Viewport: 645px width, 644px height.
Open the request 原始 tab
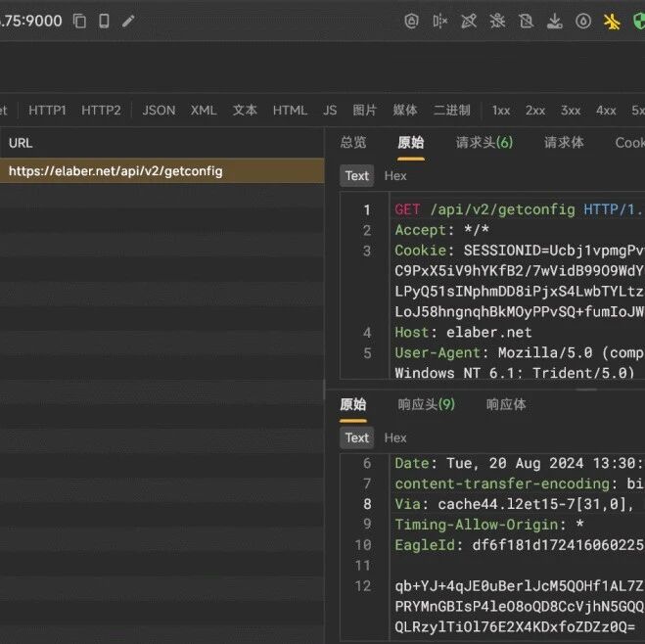point(410,143)
